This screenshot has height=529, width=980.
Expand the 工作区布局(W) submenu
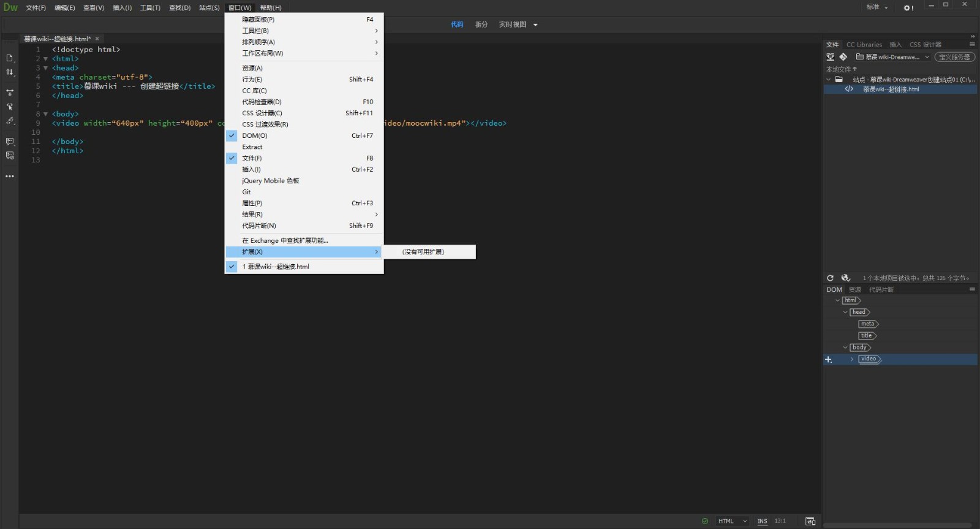point(304,53)
